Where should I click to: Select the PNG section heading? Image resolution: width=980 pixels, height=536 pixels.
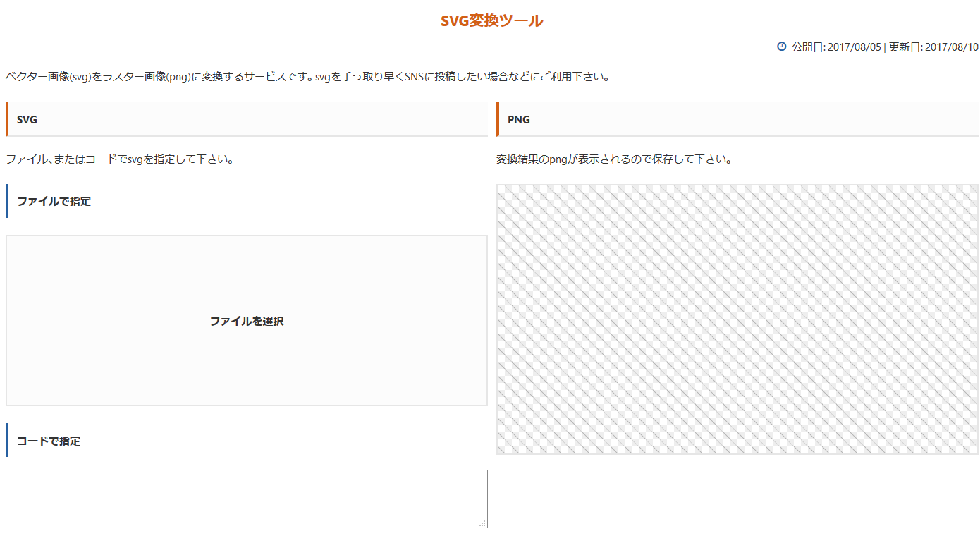[x=519, y=119]
